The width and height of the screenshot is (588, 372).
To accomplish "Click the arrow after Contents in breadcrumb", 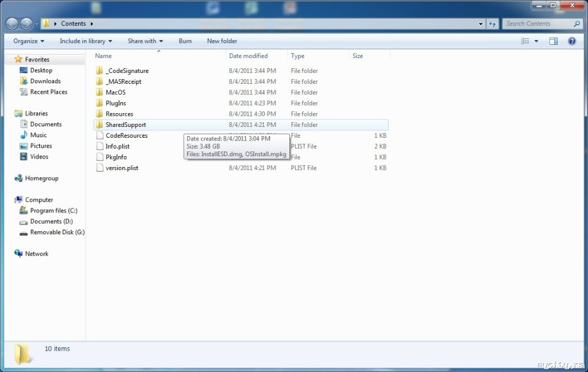I will coord(91,24).
